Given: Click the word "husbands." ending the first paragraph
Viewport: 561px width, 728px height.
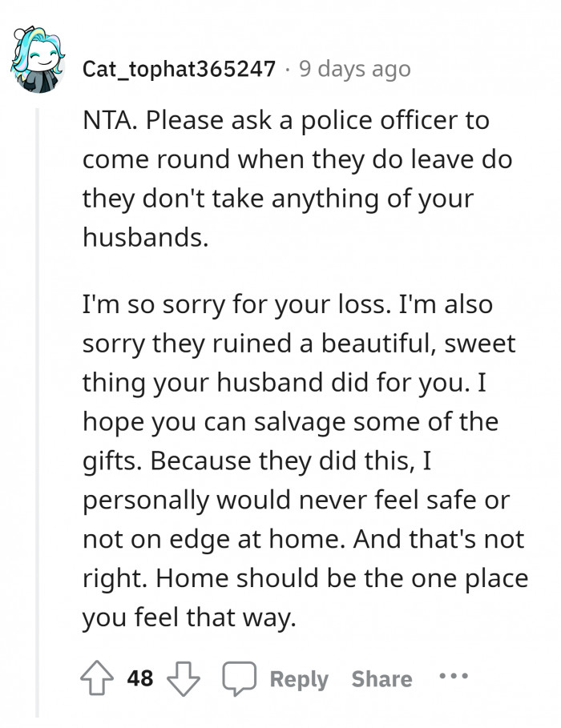Looking at the screenshot, I should coord(144,239).
